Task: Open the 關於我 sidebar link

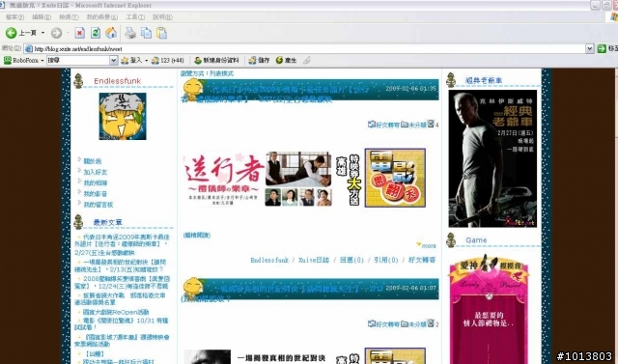Action: click(x=93, y=161)
